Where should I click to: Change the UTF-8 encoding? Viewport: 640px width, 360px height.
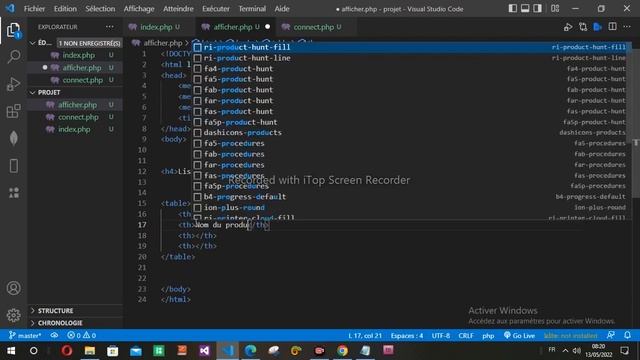pos(441,336)
